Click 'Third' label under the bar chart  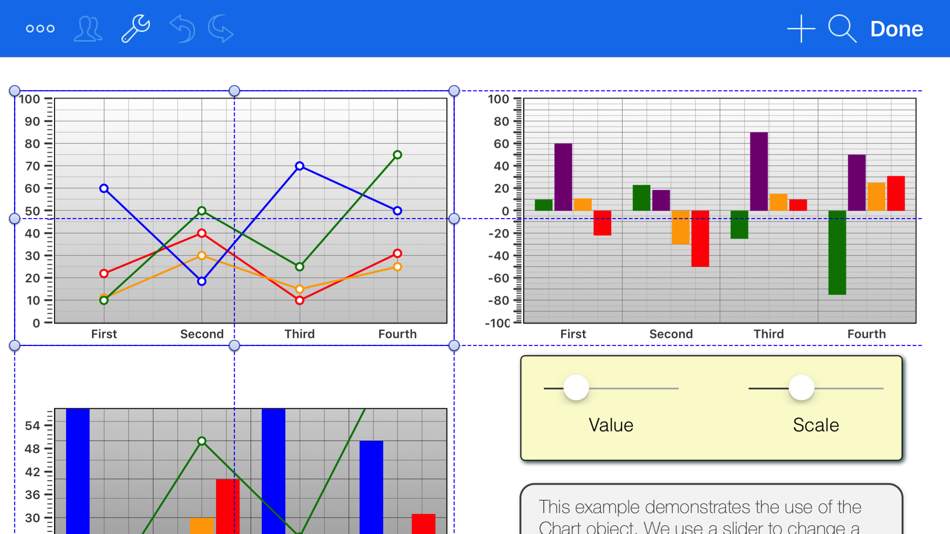click(768, 334)
